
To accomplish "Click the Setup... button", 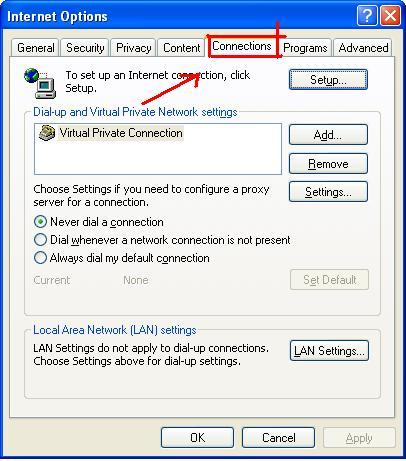I will click(x=328, y=80).
